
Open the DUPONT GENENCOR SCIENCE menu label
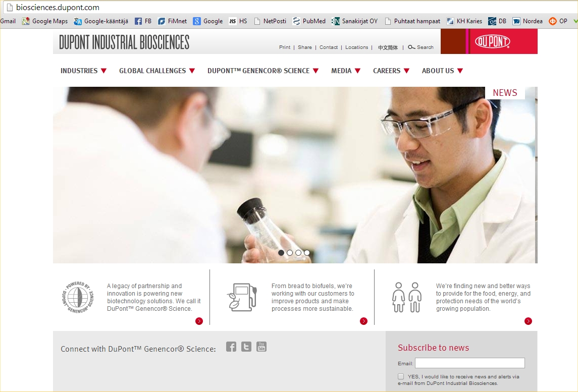pyautogui.click(x=258, y=71)
